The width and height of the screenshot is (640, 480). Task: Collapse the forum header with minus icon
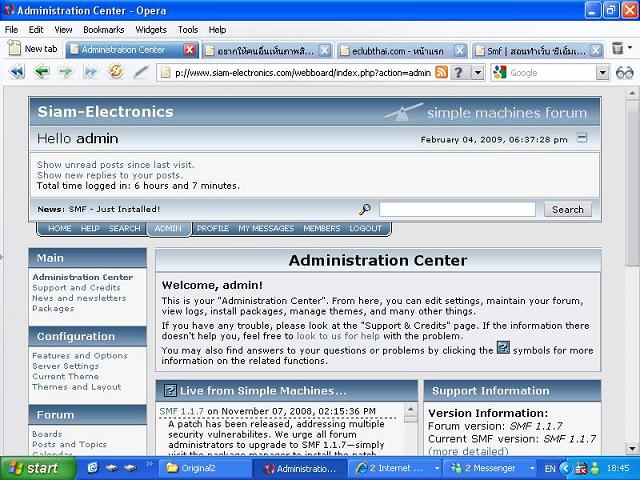pyautogui.click(x=582, y=138)
